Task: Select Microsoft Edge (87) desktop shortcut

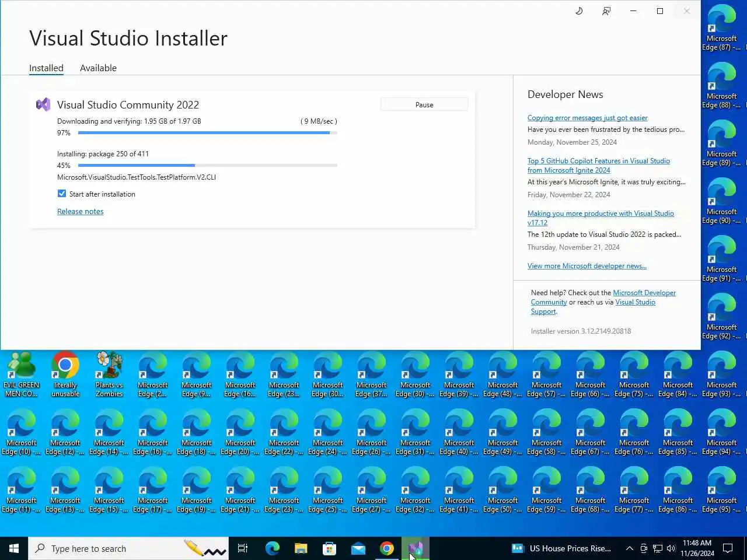Action: tap(722, 29)
